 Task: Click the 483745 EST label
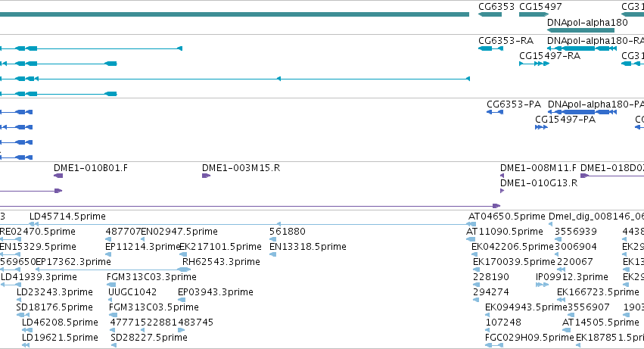(x=195, y=323)
